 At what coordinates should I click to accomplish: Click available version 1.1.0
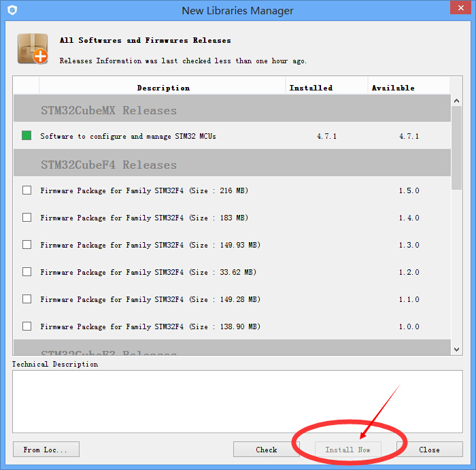tap(409, 299)
